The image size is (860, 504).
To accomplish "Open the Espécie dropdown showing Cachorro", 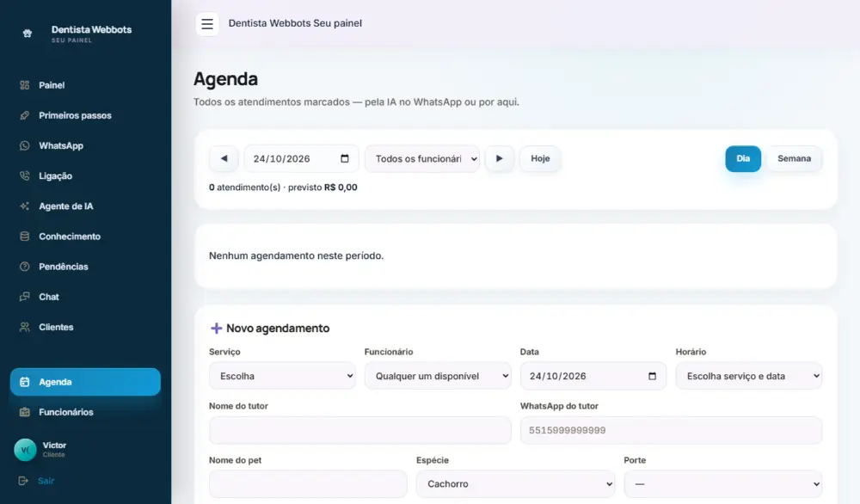I will coord(515,483).
